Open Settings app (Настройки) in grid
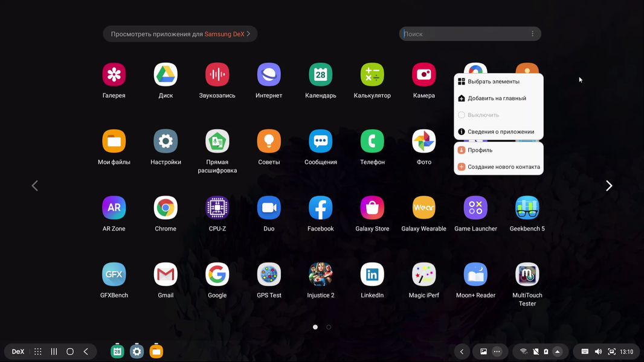 click(166, 141)
